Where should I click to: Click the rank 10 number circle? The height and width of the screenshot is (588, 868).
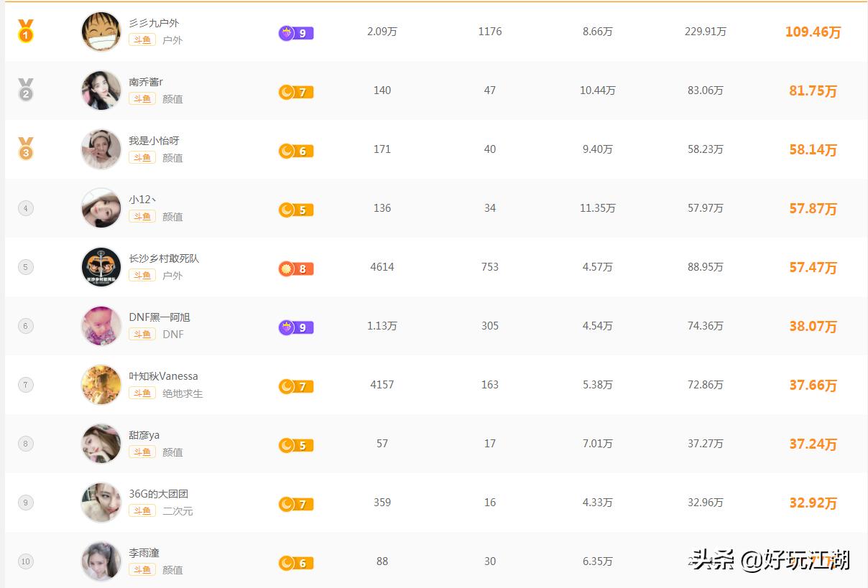(x=26, y=561)
